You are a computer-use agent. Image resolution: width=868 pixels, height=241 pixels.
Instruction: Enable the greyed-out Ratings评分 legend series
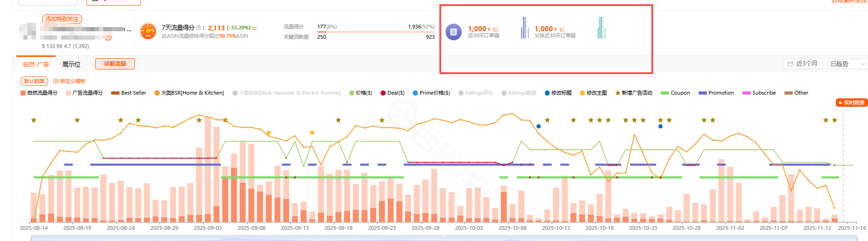click(475, 93)
